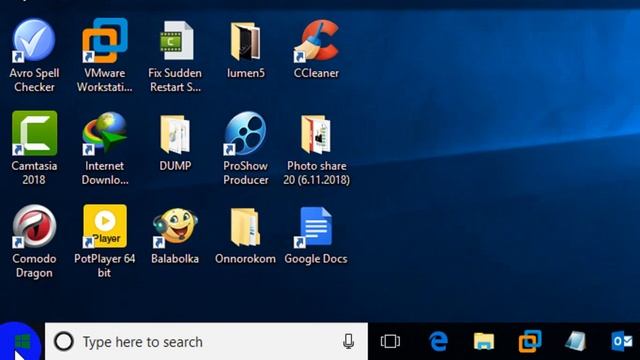This screenshot has height=360, width=640.
Task: Launch Internet Download Manager shortcut
Action: point(104,133)
